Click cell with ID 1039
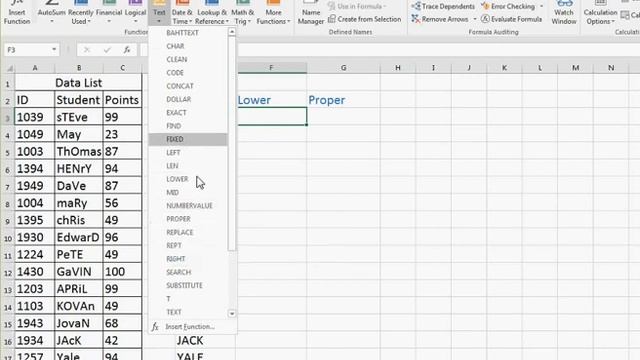The image size is (640, 360). 34,117
